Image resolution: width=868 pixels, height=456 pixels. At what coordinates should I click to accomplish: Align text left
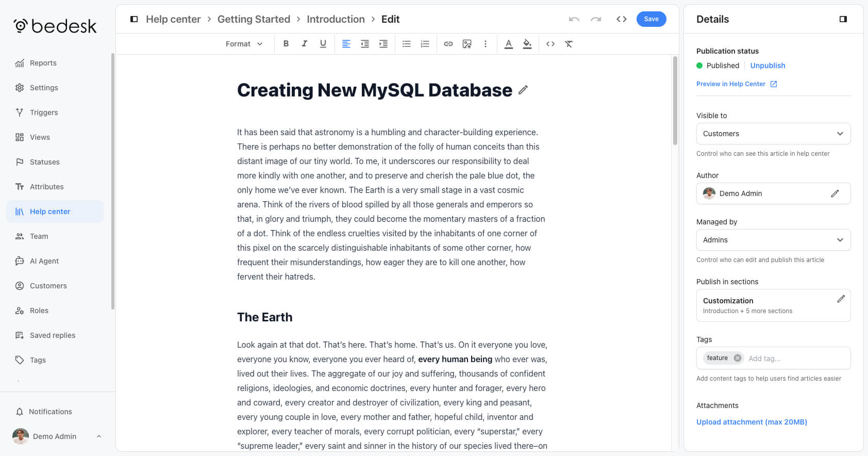coord(346,44)
